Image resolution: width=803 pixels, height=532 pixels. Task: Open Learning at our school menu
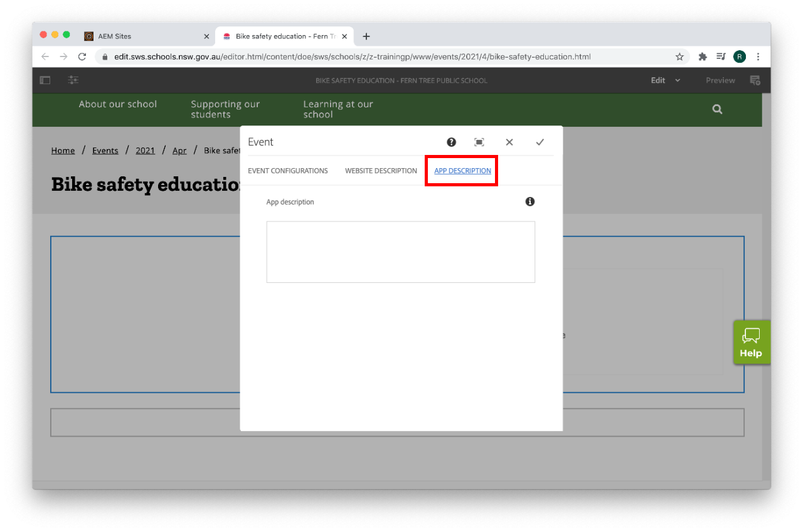338,109
